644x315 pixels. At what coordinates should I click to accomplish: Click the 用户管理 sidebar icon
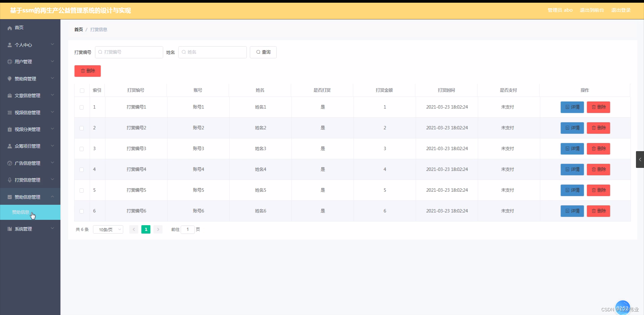9,61
